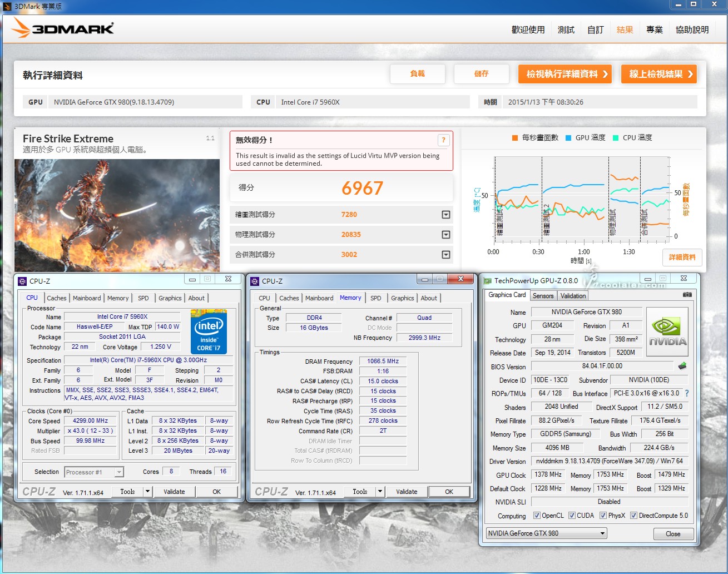Switch to the Sensors tab in GPU-Z
Screen dimensions: 728x574
543,296
